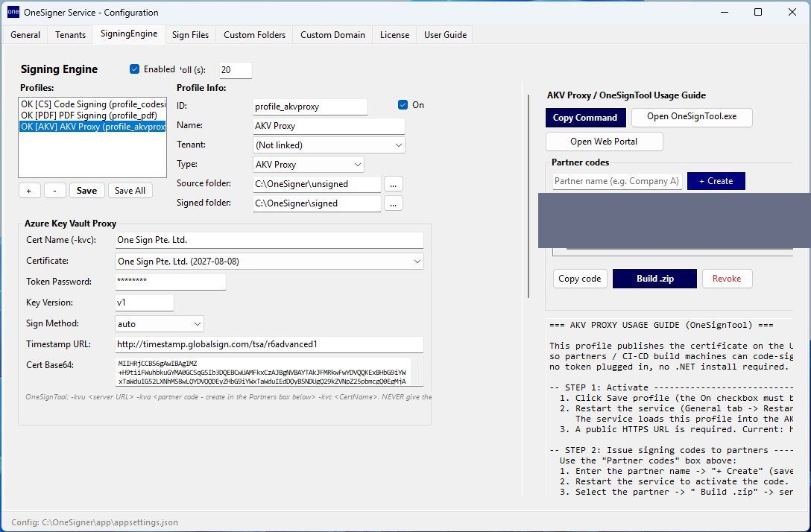Click the Timestamp URL field
The width and height of the screenshot is (811, 532).
coord(269,344)
